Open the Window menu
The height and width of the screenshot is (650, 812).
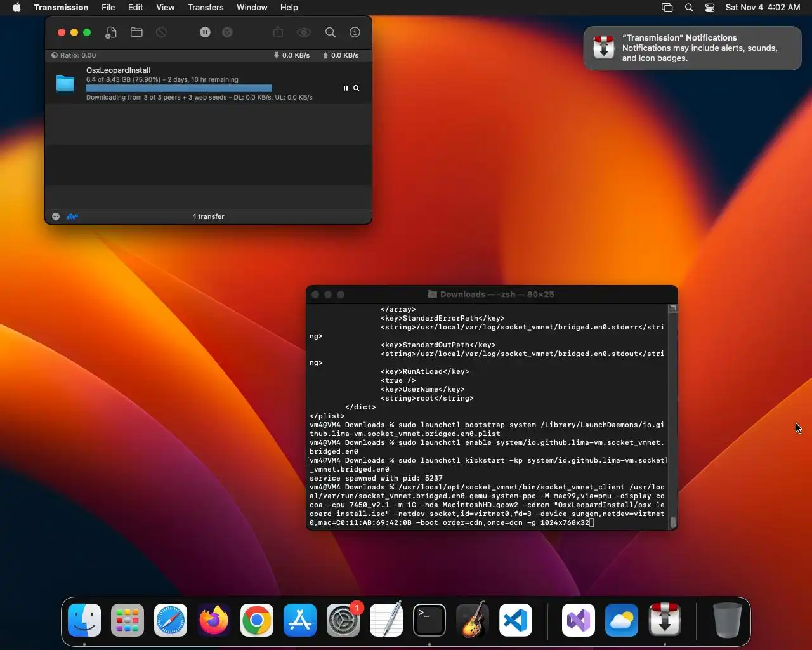click(x=252, y=8)
